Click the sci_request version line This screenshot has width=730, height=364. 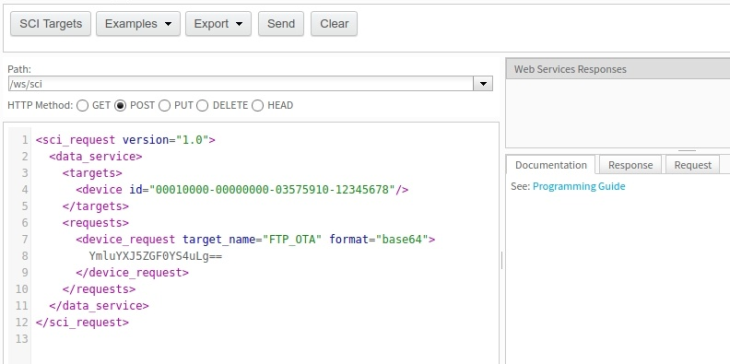126,140
